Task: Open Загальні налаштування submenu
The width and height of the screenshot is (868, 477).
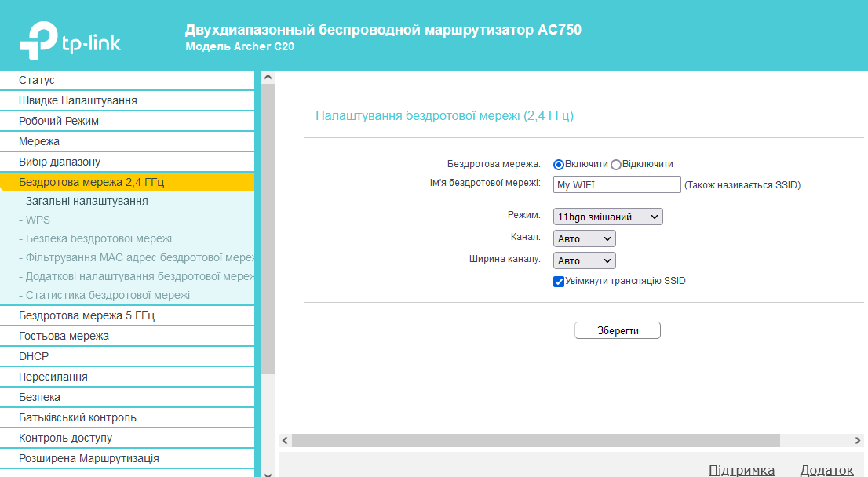Action: pyautogui.click(x=84, y=201)
